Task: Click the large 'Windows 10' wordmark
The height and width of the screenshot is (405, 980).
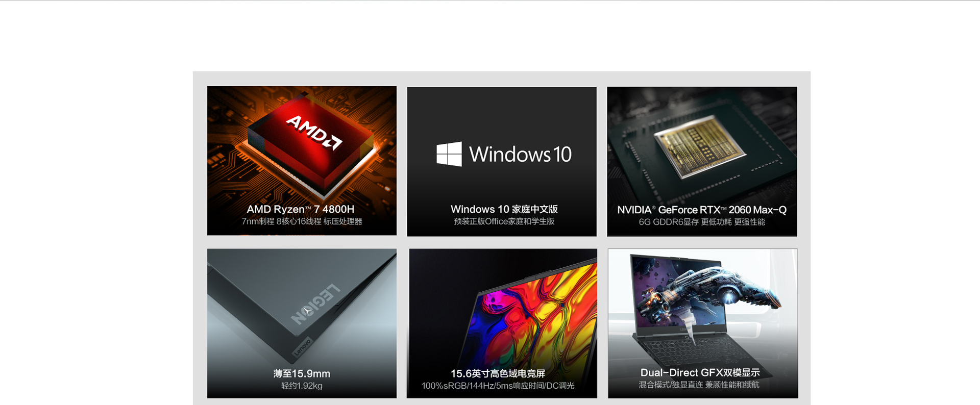Action: point(520,154)
